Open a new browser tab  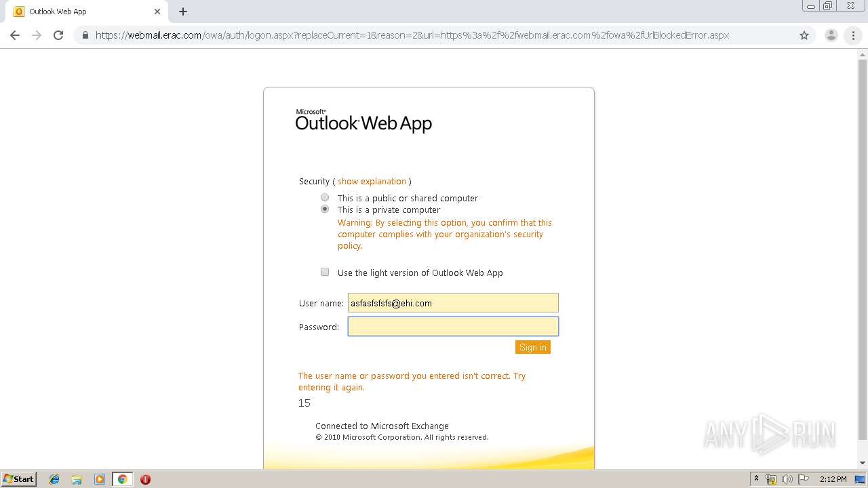[183, 12]
